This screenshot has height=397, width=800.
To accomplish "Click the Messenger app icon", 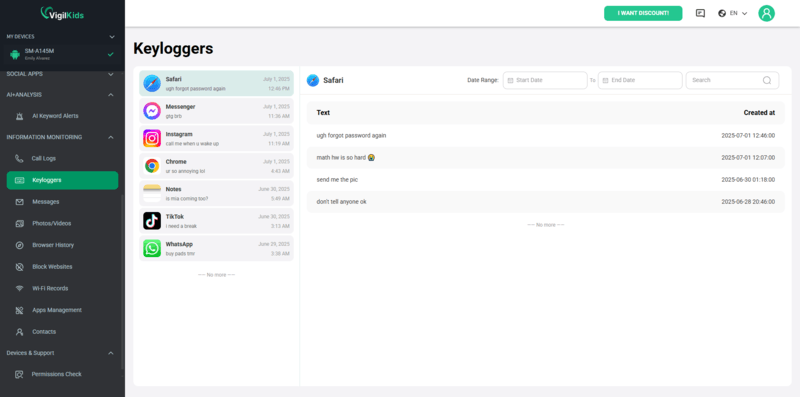I will point(152,111).
